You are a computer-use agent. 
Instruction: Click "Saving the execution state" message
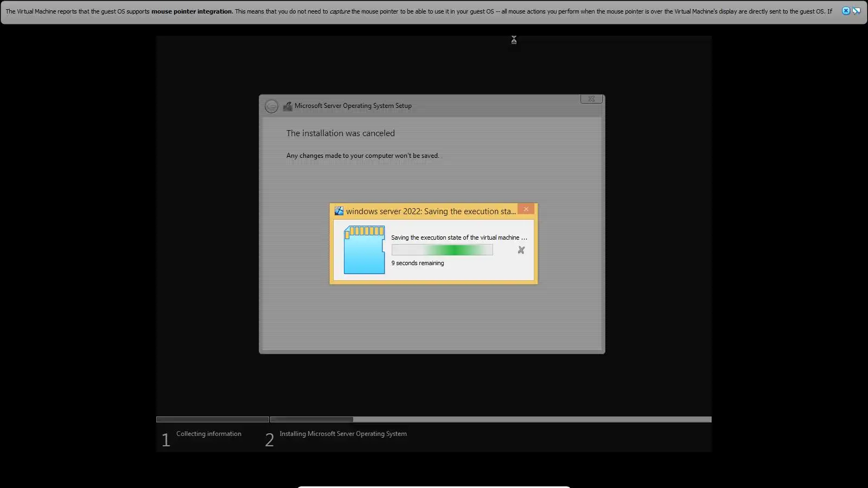(x=459, y=237)
